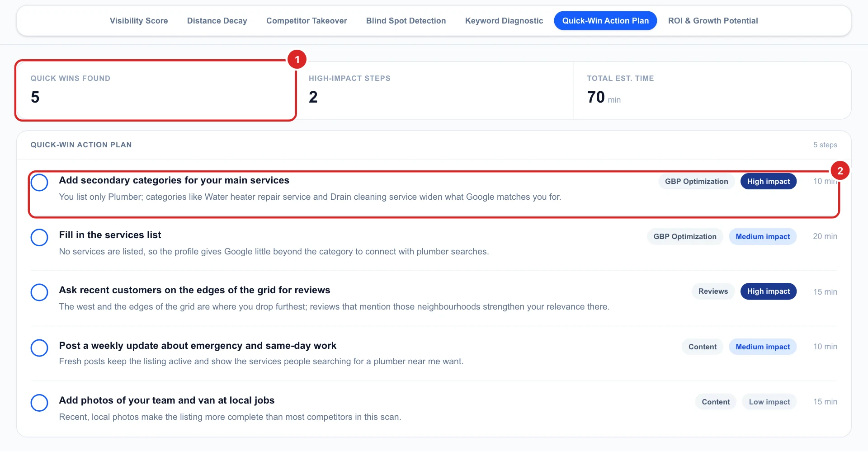Click the Reviews tag
868x451 pixels.
point(713,291)
